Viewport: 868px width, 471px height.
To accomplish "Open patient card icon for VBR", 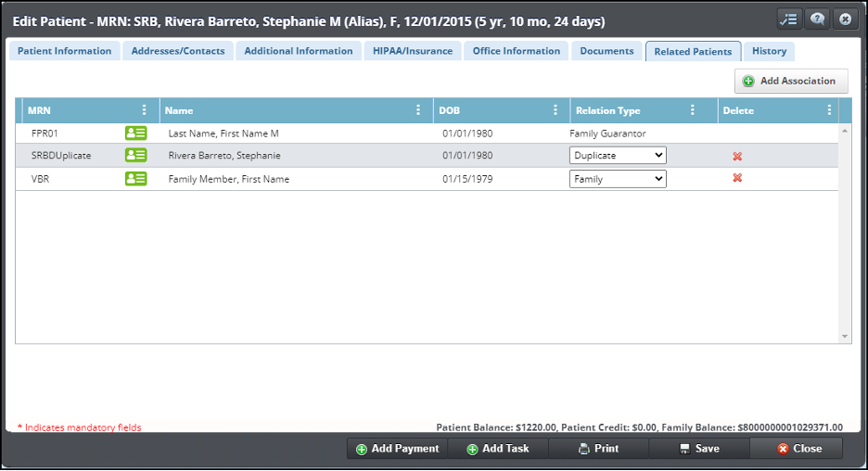I will pyautogui.click(x=135, y=179).
